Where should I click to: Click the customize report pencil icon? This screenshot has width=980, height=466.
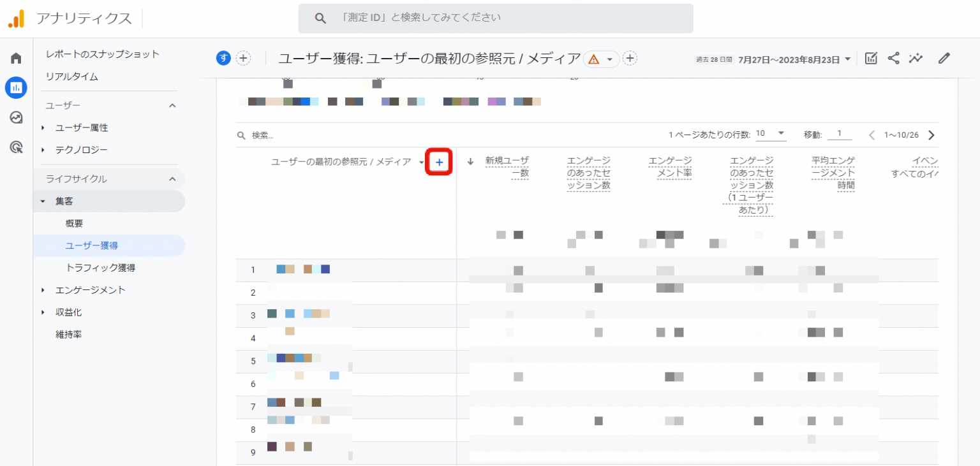(x=944, y=59)
